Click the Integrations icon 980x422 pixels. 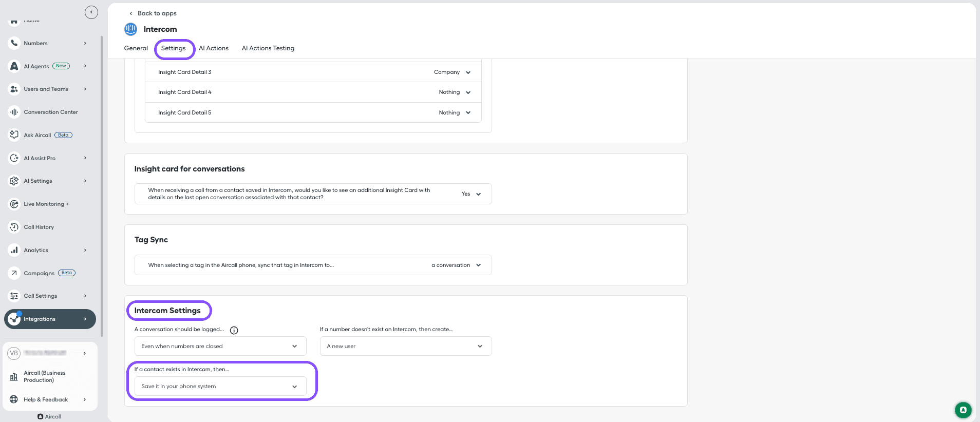[x=14, y=319]
